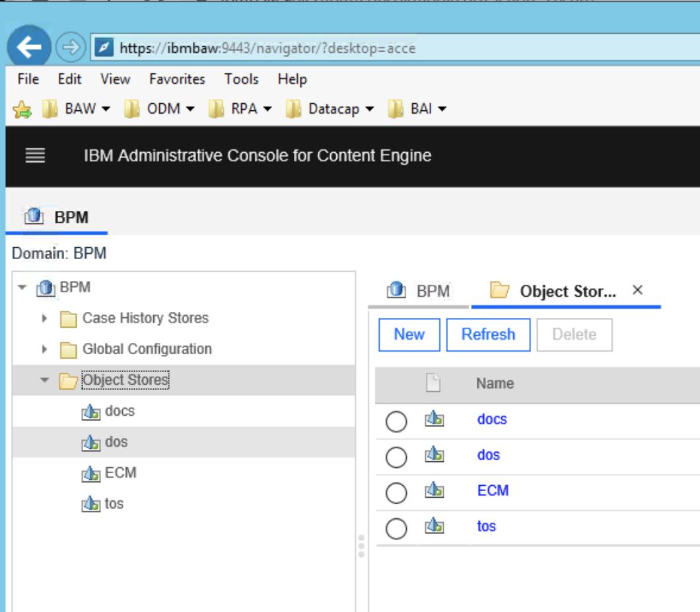Click the BPM icon in right pane tab

(x=396, y=290)
